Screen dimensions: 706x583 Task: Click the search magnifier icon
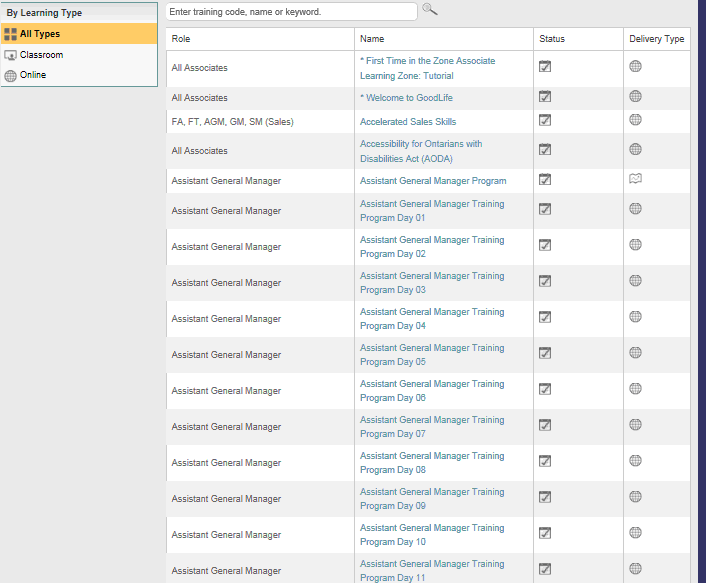430,9
